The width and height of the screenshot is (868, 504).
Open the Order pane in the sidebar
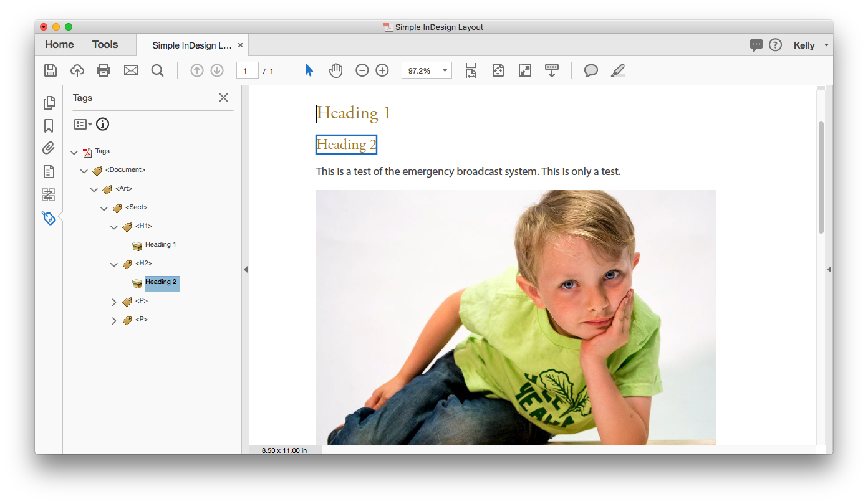pos(49,194)
